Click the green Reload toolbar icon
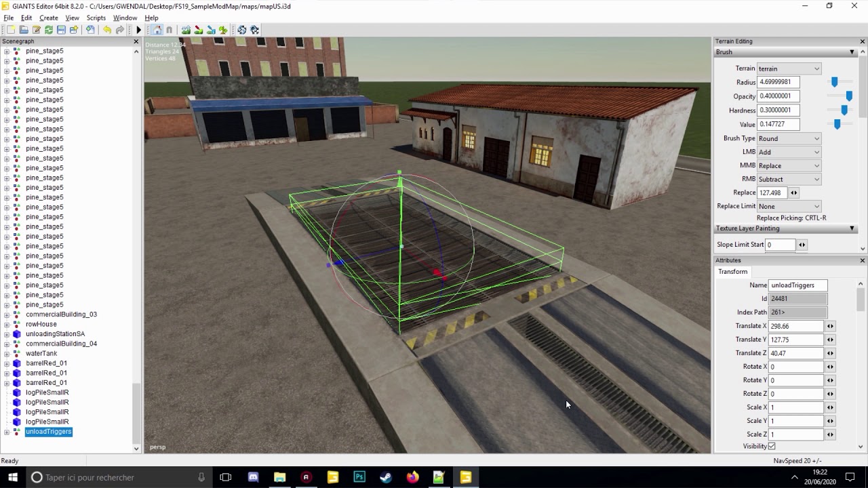This screenshot has width=868, height=488. [49, 30]
